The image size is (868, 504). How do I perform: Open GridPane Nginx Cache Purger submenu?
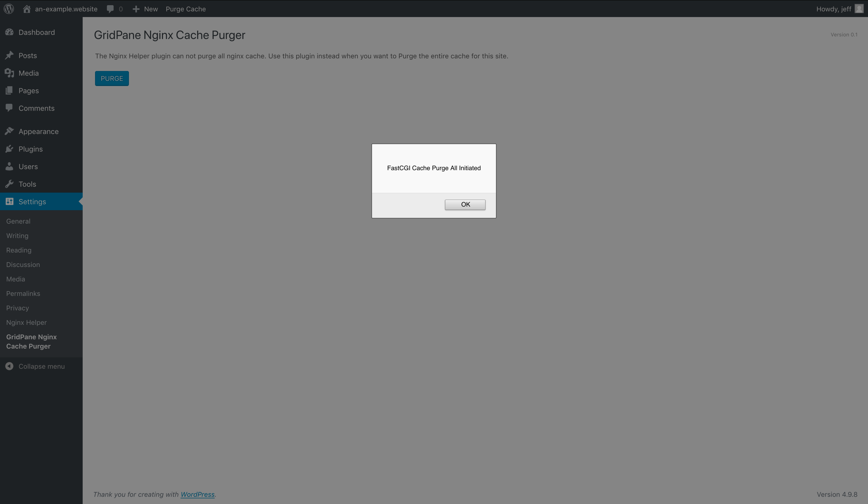tap(31, 341)
